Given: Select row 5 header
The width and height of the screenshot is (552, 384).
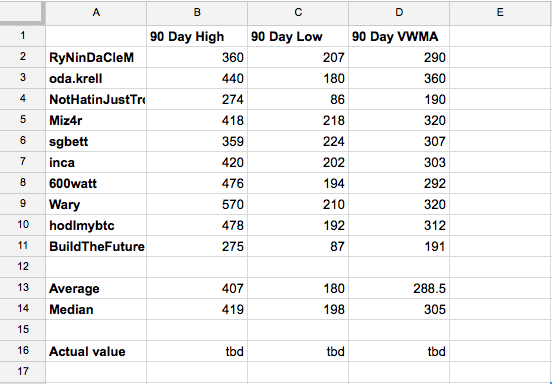Looking at the screenshot, I should point(23,120).
